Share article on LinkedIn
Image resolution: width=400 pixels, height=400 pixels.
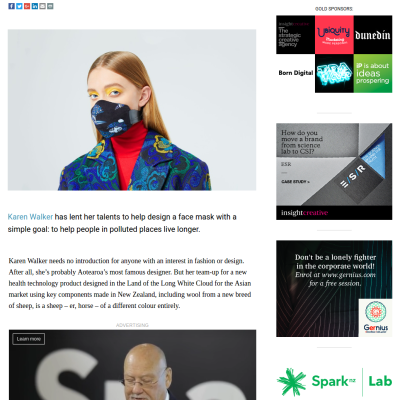35,6
